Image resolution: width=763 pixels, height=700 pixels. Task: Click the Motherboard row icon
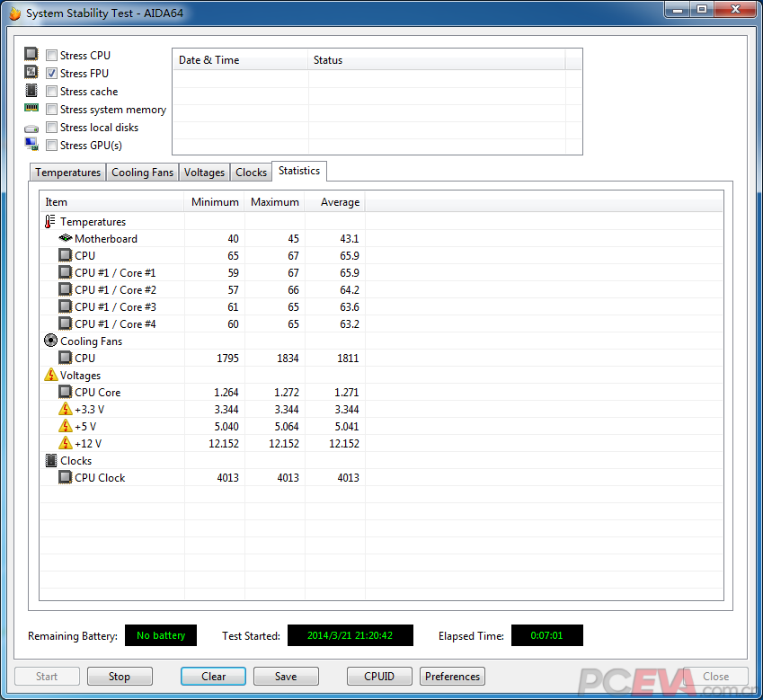65,239
